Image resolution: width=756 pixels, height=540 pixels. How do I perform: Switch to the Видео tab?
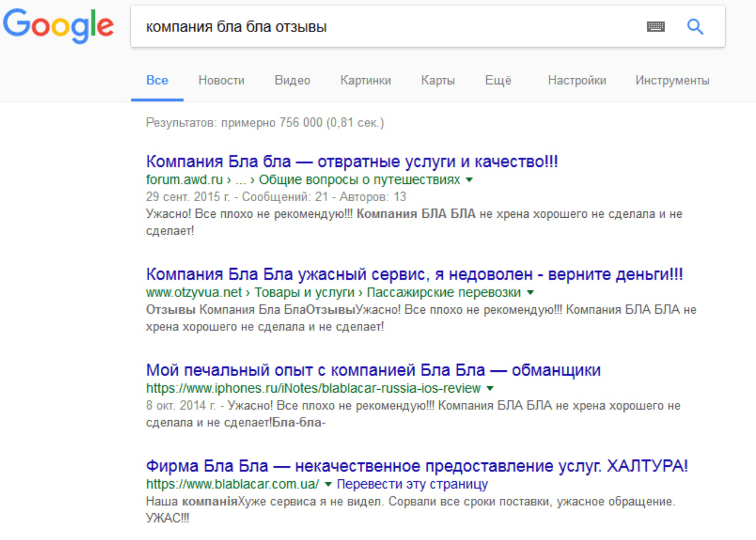292,81
